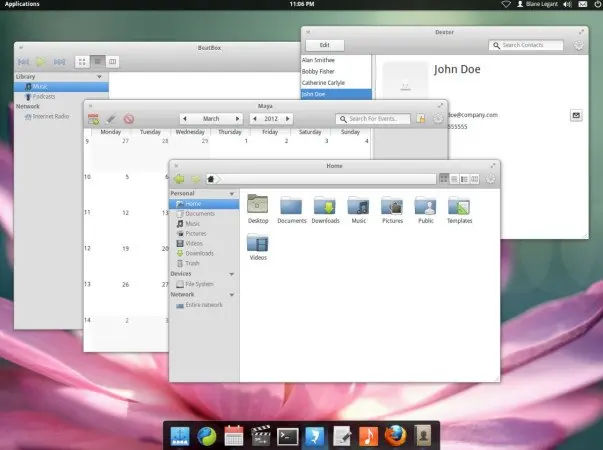Screen dimensions: 603x450
Task: Switch Files to icon grid view
Action: pos(444,179)
